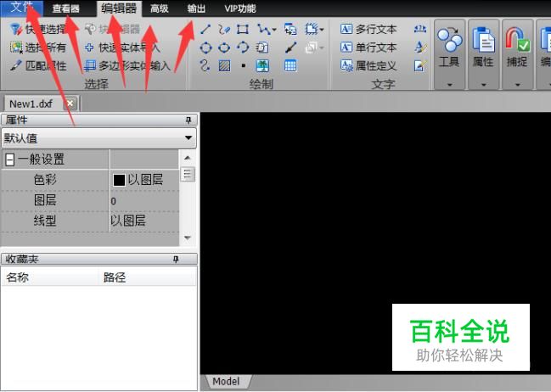This screenshot has height=392, width=551.
Task: Select the spline curve tool
Action: pos(205,65)
